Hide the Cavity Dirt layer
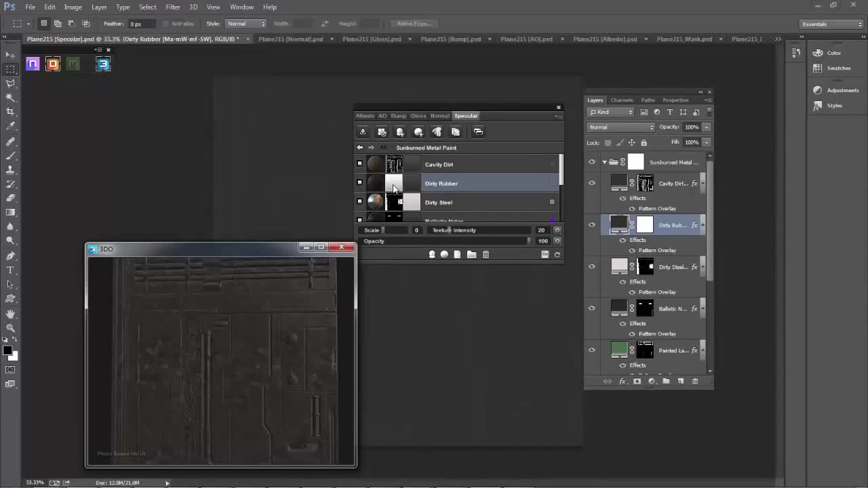 pyautogui.click(x=592, y=183)
